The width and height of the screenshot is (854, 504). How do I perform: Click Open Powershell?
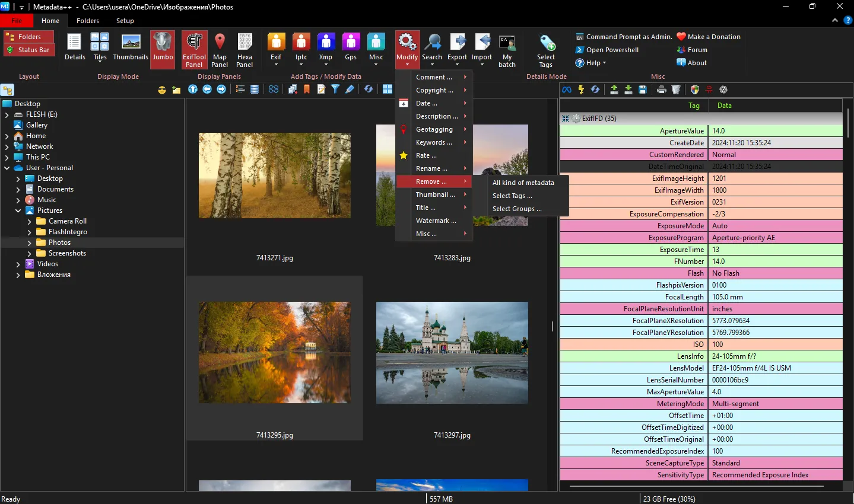click(607, 50)
